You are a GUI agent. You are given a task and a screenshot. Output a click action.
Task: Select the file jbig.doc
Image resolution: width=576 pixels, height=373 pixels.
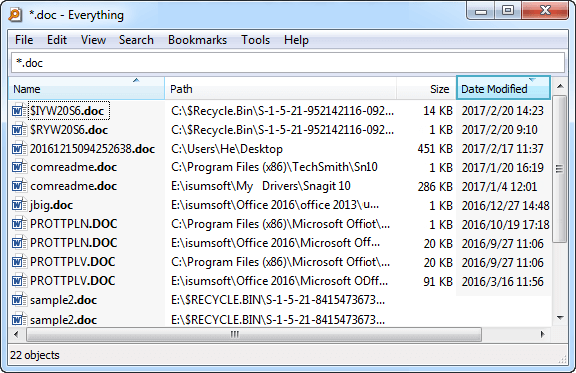pos(51,205)
